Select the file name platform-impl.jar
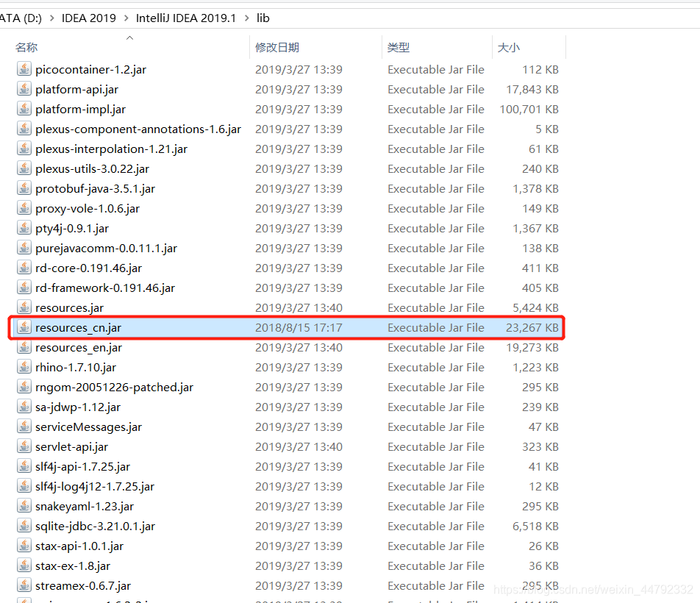The width and height of the screenshot is (700, 603). (x=80, y=109)
